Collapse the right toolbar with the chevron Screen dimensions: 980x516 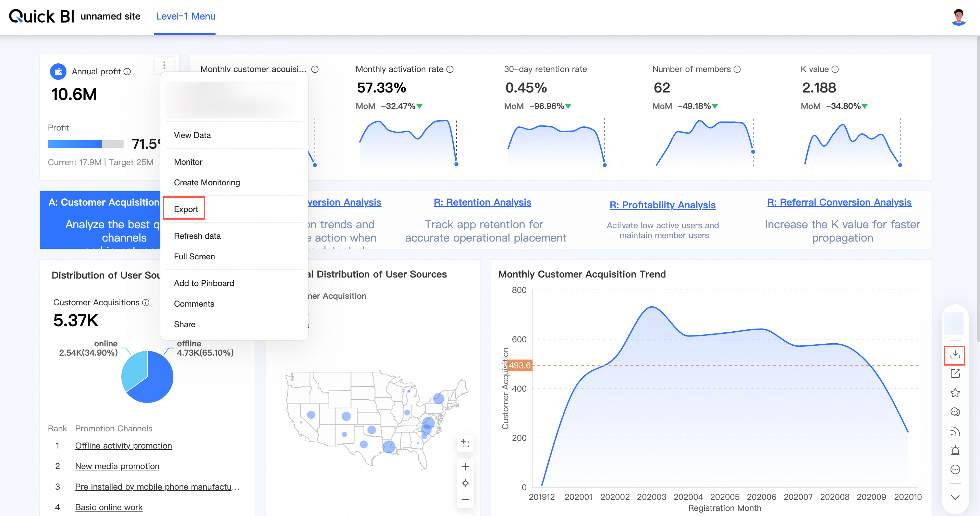955,497
